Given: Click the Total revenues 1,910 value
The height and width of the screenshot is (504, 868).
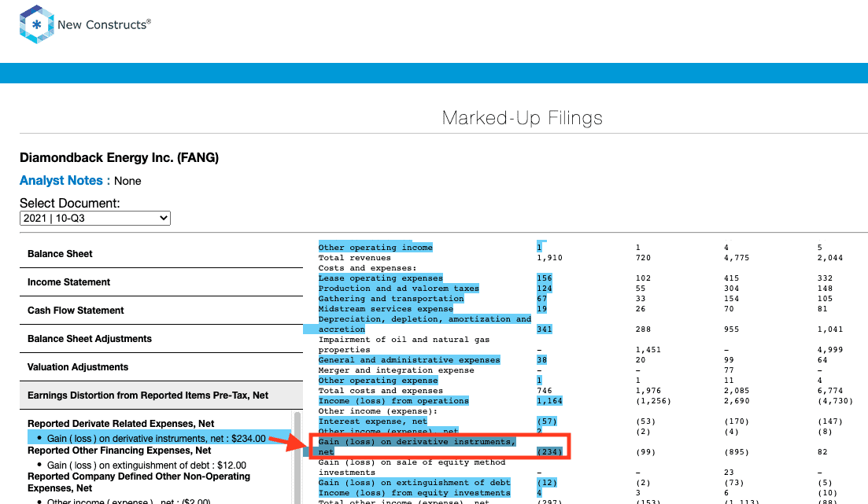Looking at the screenshot, I should 550,257.
